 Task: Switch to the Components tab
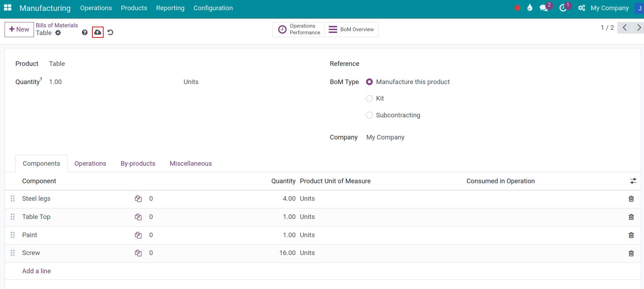41,164
